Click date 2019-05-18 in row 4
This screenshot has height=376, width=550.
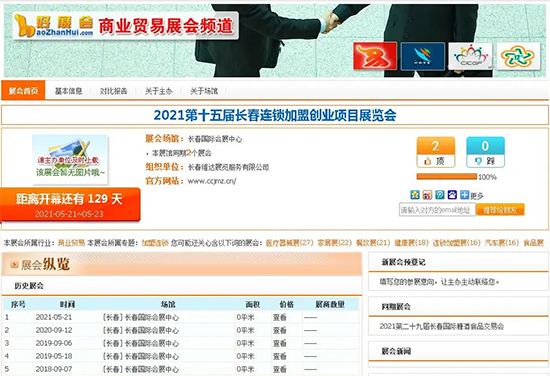tap(54, 356)
